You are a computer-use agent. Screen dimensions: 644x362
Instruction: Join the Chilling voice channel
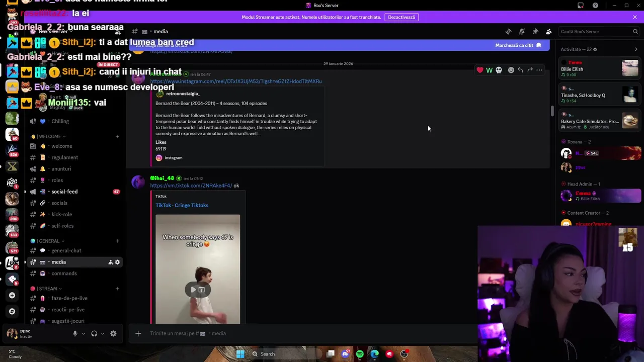74,121
